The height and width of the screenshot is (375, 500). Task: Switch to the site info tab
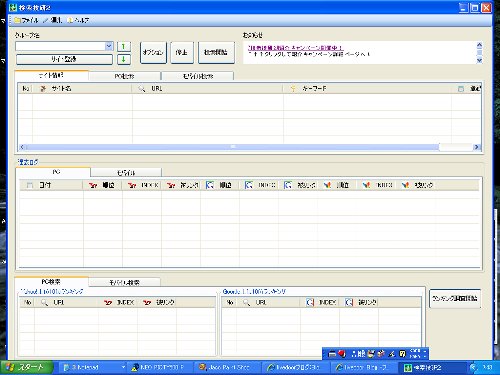pos(52,76)
